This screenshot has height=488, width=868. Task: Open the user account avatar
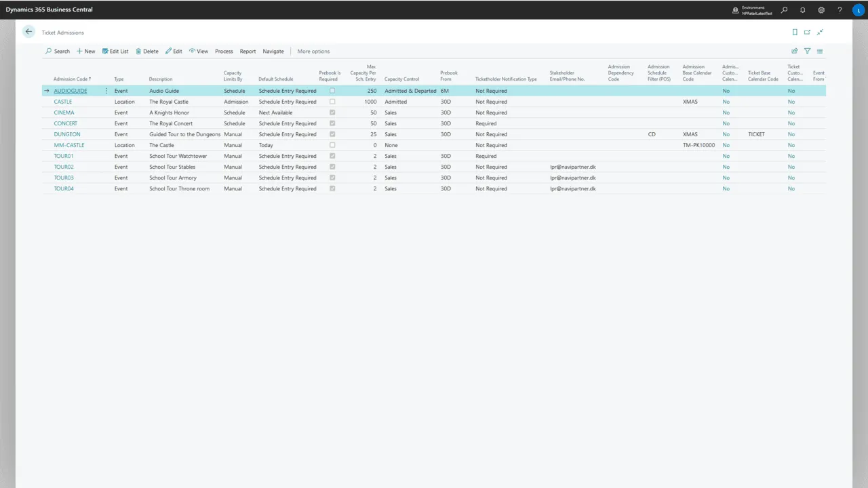pos(858,10)
